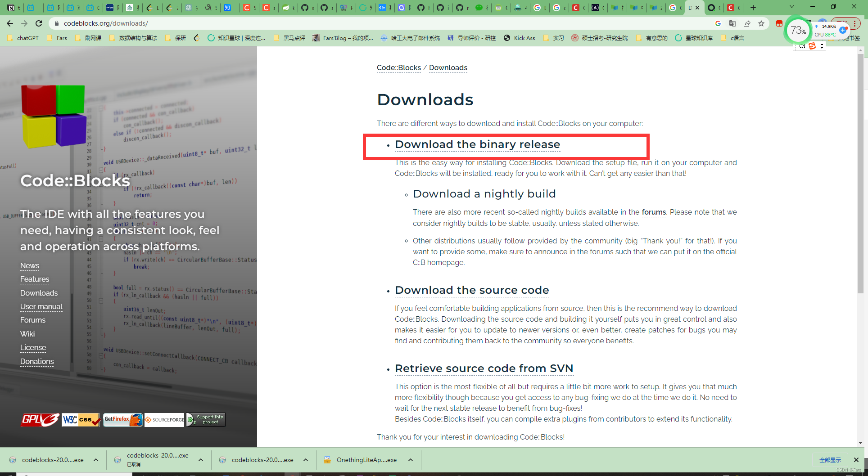
Task: Close the active Downloads tab
Action: pyautogui.click(x=697, y=8)
